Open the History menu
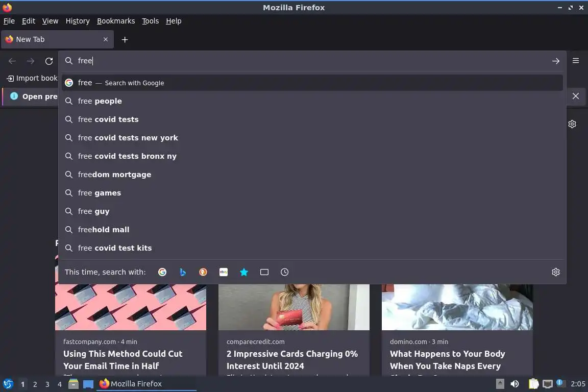 tap(78, 21)
